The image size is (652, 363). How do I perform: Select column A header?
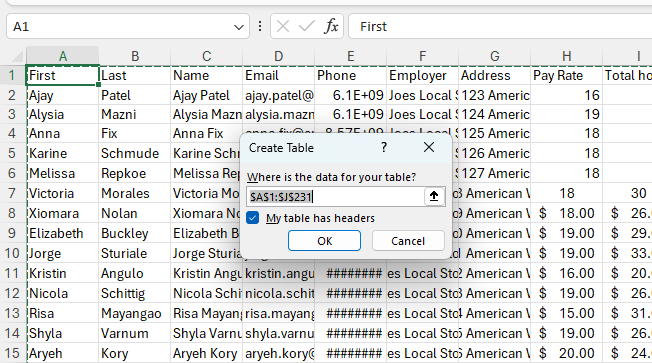63,56
